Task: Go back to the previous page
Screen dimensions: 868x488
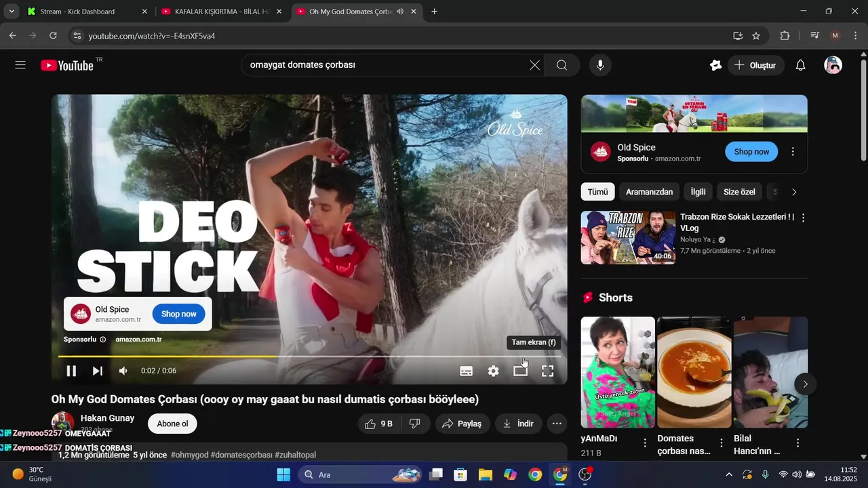Action: point(12,36)
